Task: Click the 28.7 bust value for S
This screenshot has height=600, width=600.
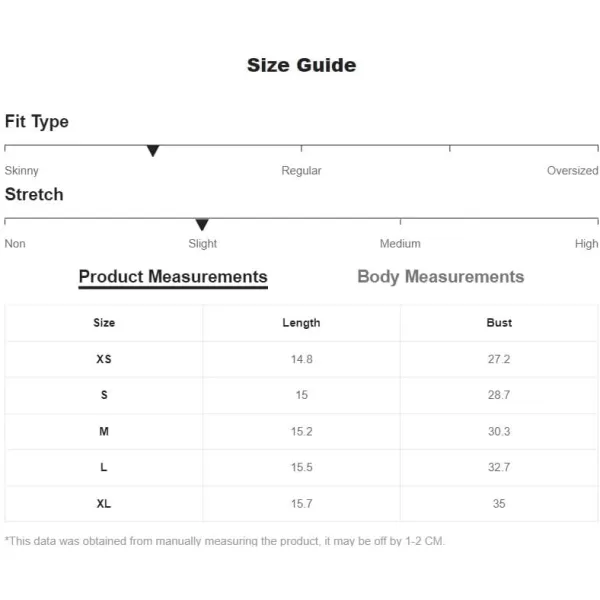Action: (499, 395)
